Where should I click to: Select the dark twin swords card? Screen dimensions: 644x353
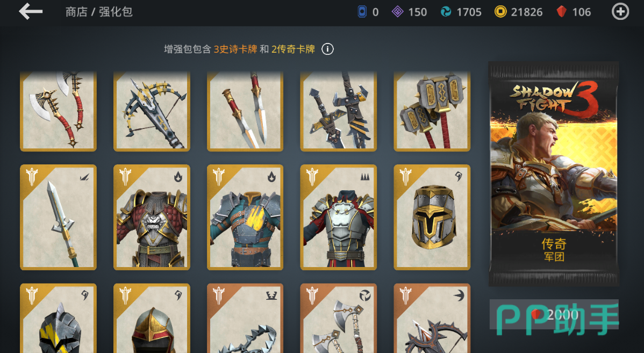coord(339,111)
